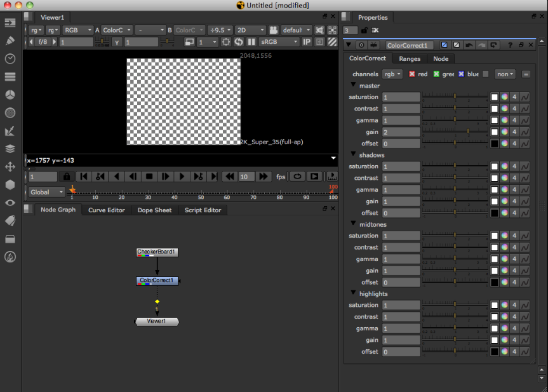Open the rgb channels dropdown
548x392 pixels.
pyautogui.click(x=392, y=74)
